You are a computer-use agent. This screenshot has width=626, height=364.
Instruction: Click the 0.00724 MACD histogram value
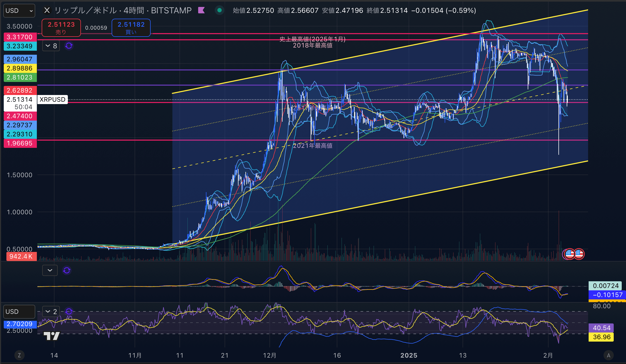[x=605, y=286]
